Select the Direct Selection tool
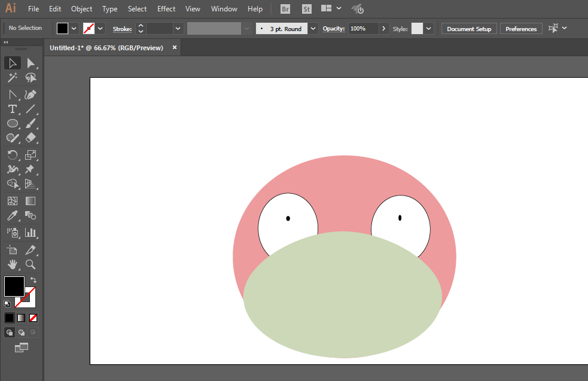Viewport: 588px width, 381px height. [31, 63]
